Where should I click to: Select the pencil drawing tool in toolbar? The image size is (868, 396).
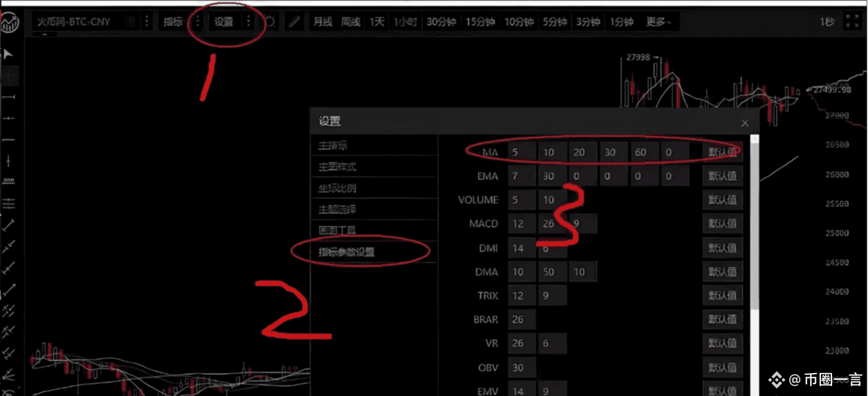pos(295,22)
